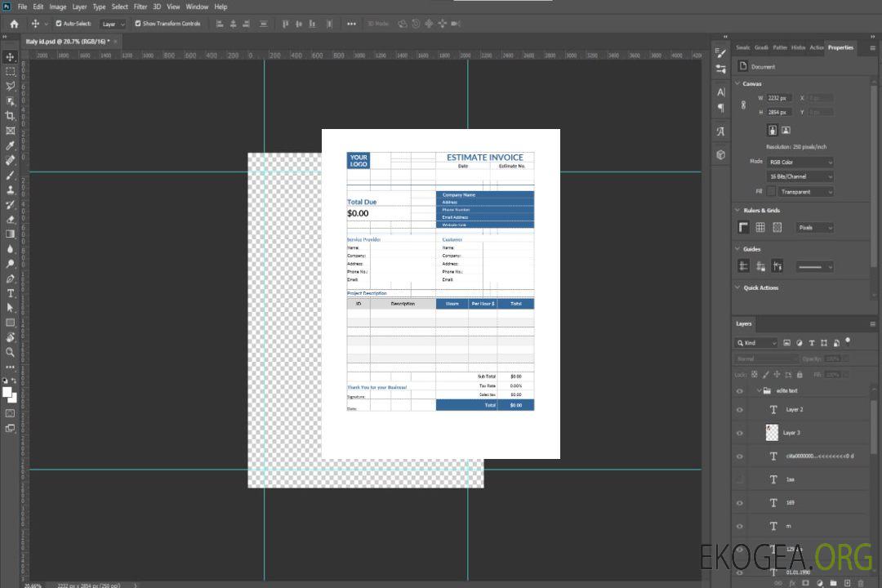Collapse the edite text layer group
Screen dimensions: 882x588
758,391
